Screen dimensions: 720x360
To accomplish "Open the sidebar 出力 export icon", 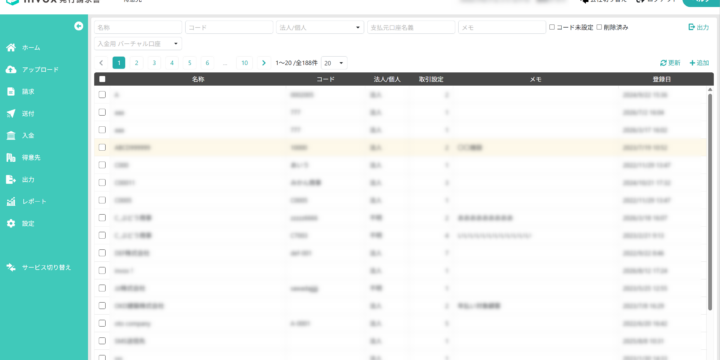I will click(x=11, y=180).
